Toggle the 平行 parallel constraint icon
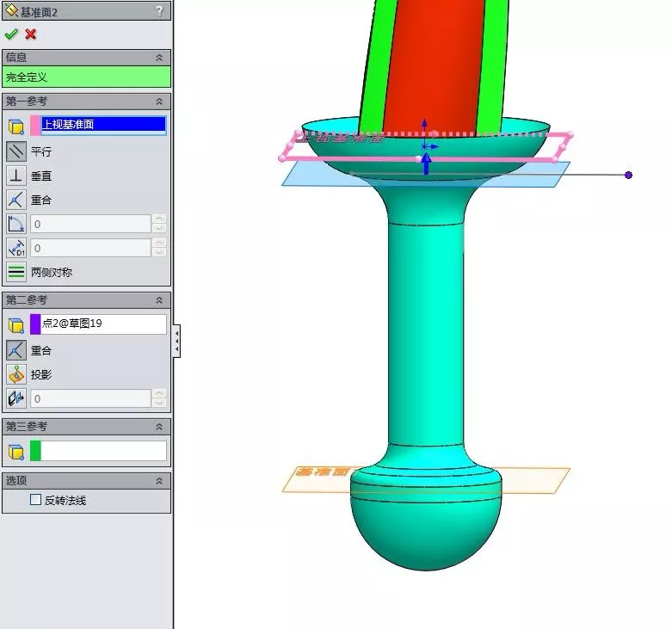Screen dimensions: 672x629 pyautogui.click(x=16, y=151)
